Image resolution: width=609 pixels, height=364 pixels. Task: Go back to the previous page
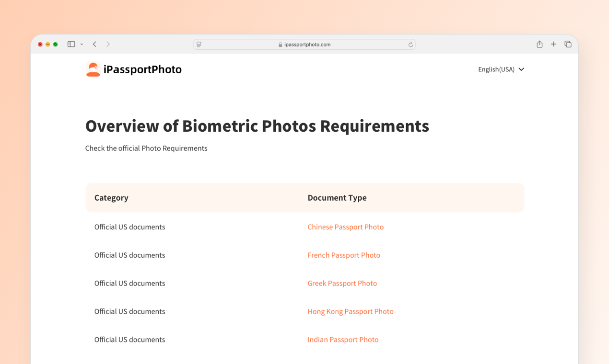pyautogui.click(x=94, y=44)
